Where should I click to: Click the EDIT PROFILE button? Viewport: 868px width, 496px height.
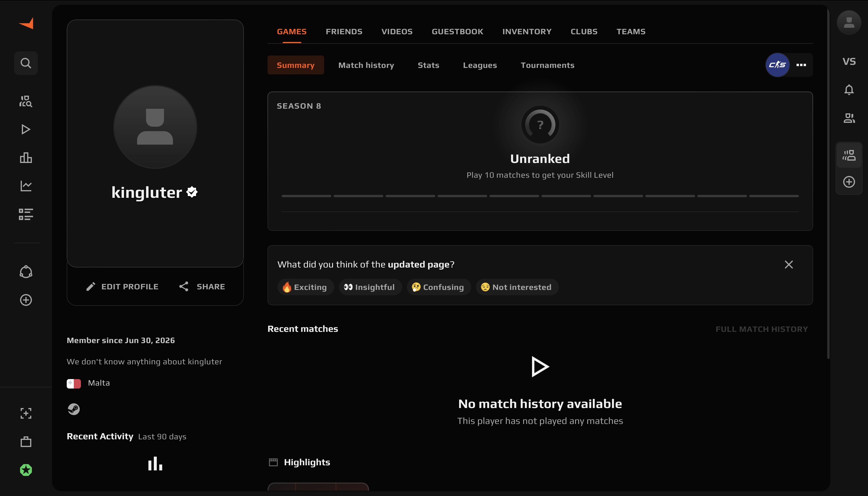click(x=122, y=286)
